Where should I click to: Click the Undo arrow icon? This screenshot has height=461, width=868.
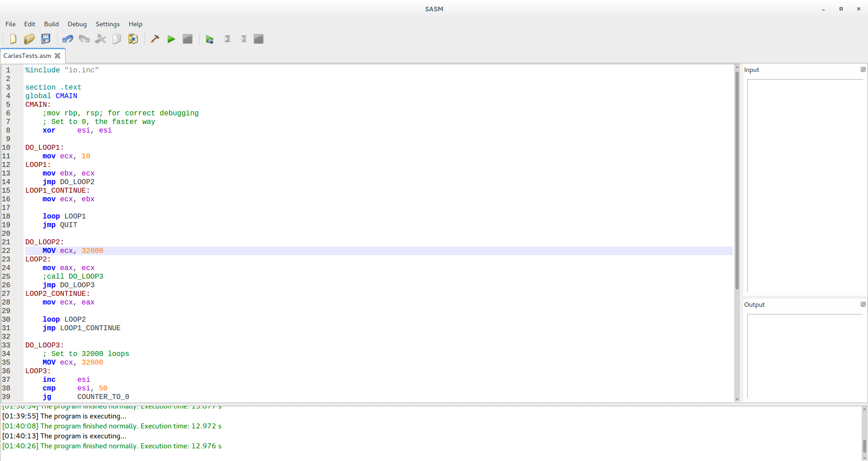coord(68,39)
